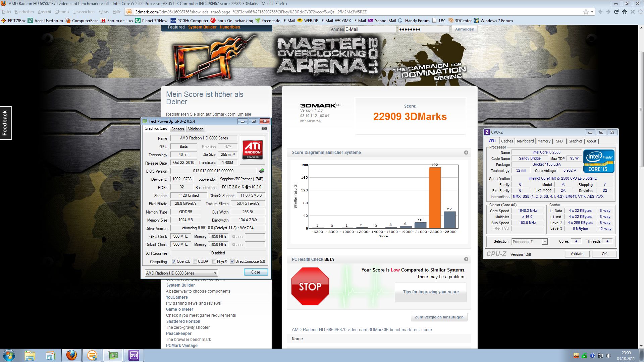Click the E-Mail login input field

click(370, 29)
